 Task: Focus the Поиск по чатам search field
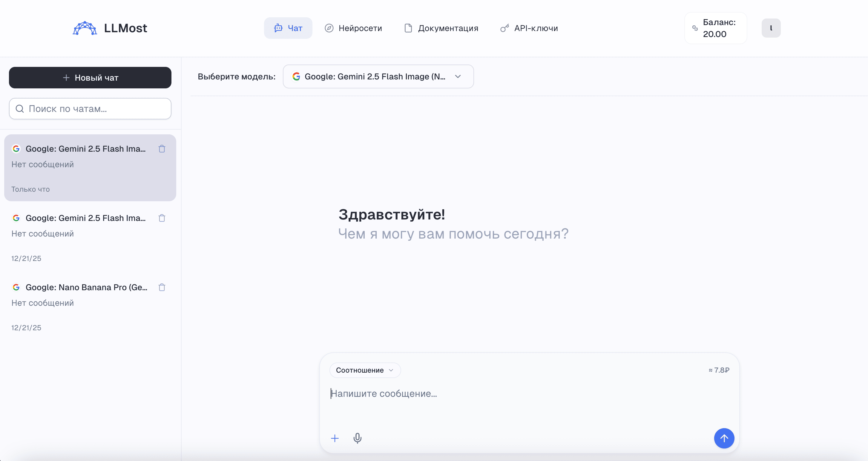click(90, 109)
